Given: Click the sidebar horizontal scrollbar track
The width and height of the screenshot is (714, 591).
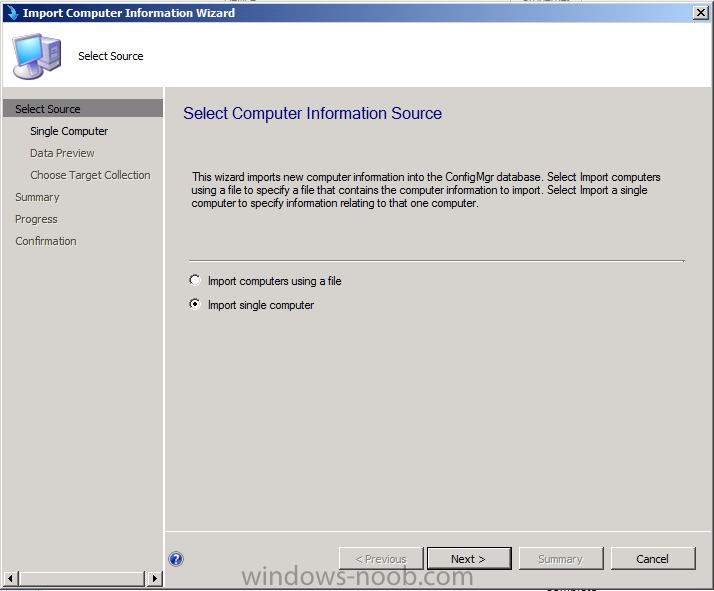Looking at the screenshot, I should click(x=83, y=579).
